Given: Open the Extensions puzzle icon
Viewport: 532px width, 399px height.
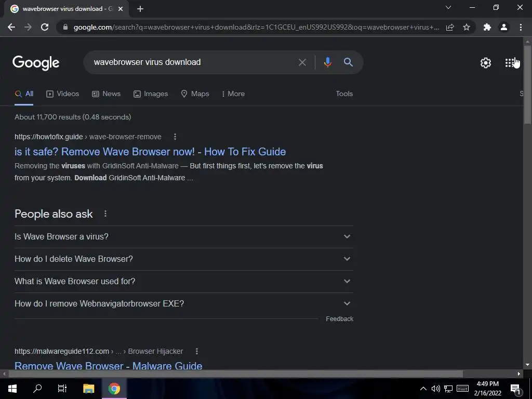Looking at the screenshot, I should [487, 27].
